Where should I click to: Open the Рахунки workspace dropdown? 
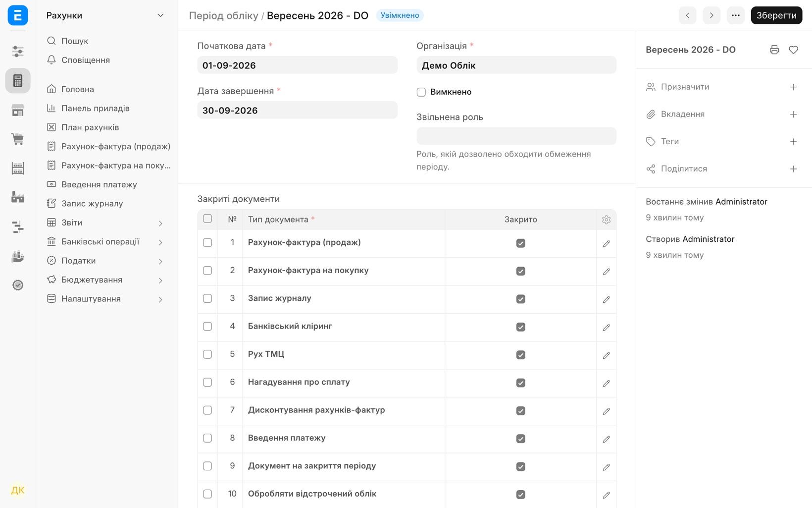(x=105, y=15)
